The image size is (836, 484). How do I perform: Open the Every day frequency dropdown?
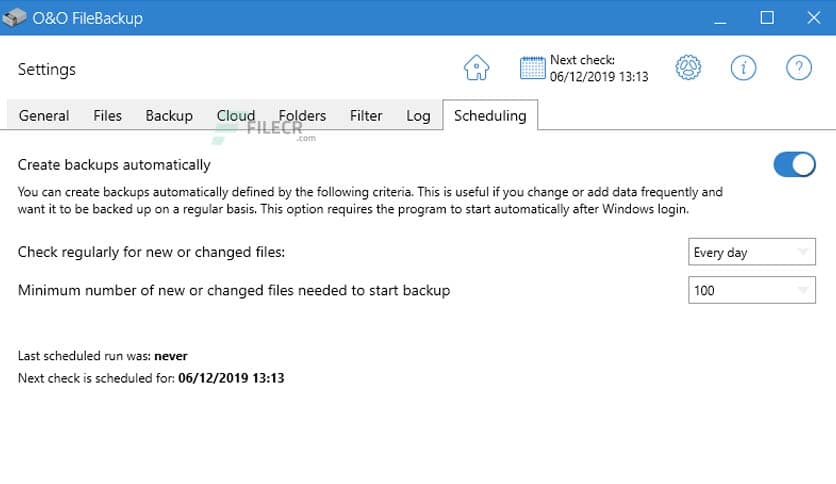click(752, 252)
